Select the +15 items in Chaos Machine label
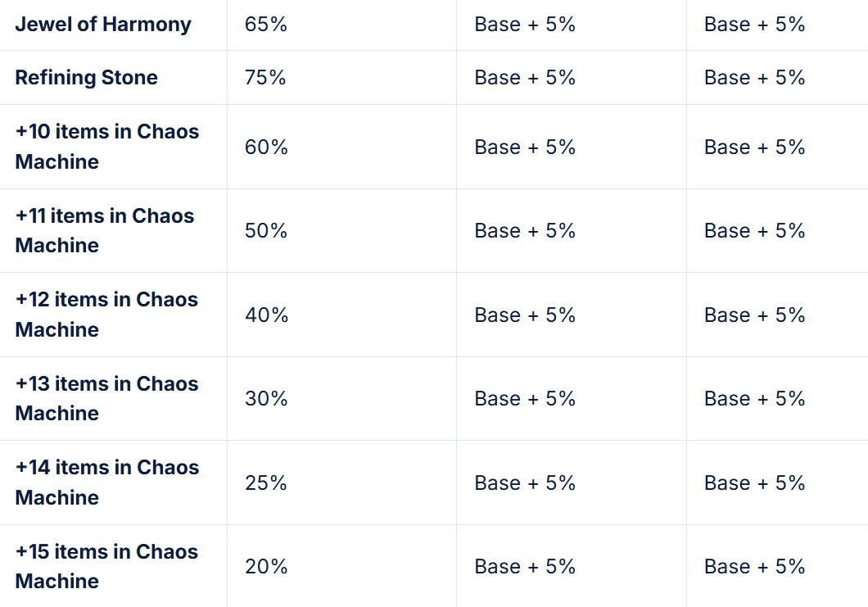The height and width of the screenshot is (607, 868). click(106, 566)
